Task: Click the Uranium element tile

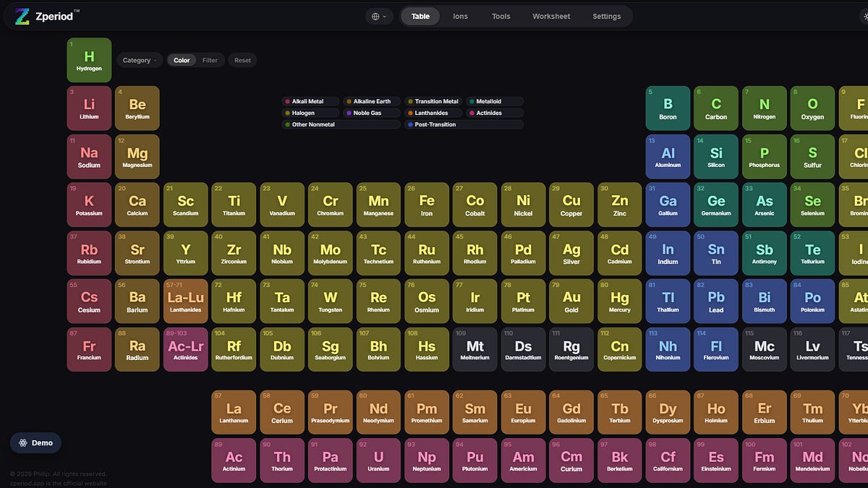Action: [x=378, y=461]
